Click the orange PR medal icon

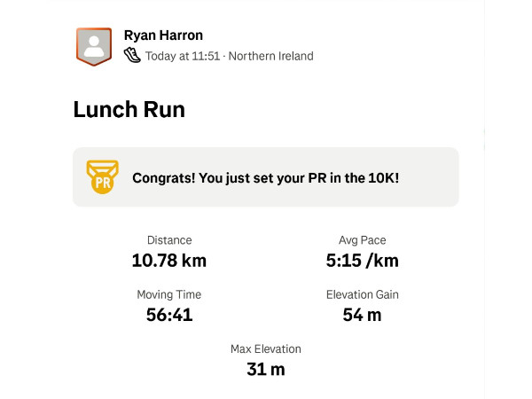(102, 177)
